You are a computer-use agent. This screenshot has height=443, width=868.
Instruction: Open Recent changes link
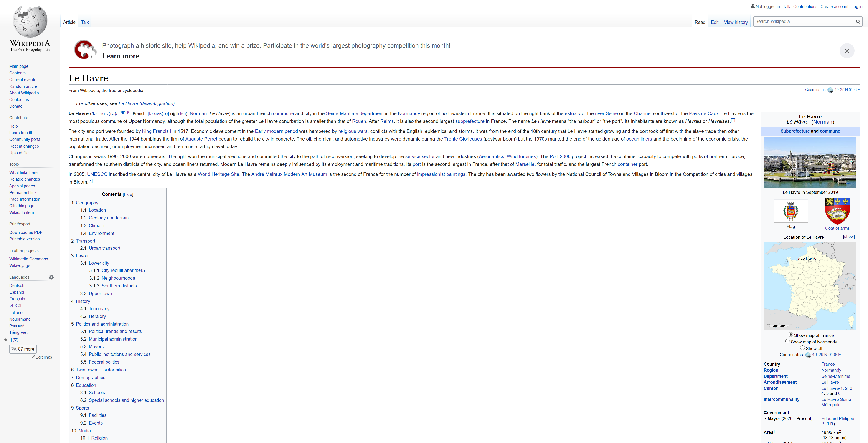[24, 146]
